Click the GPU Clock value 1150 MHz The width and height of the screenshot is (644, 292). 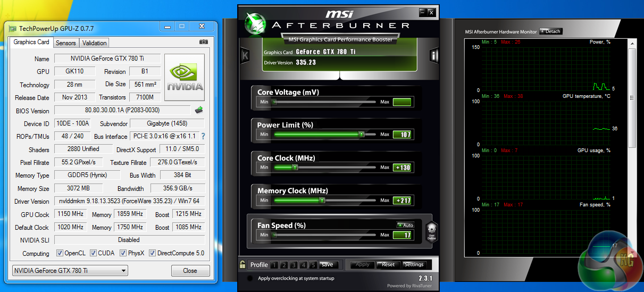[71, 214]
